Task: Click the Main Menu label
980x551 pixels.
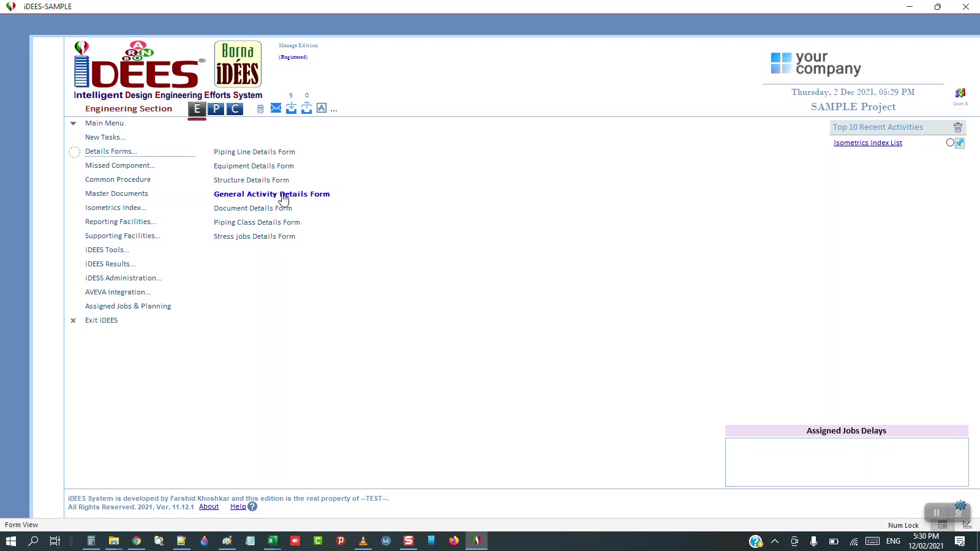Action: pos(104,123)
